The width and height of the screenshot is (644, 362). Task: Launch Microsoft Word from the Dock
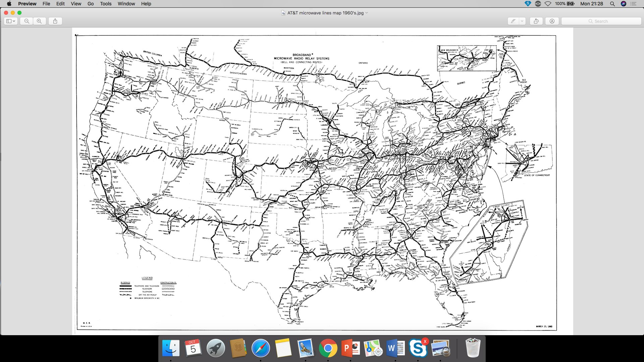395,348
